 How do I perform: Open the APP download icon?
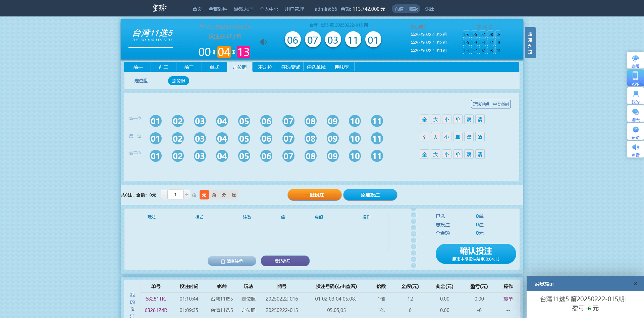[635, 78]
